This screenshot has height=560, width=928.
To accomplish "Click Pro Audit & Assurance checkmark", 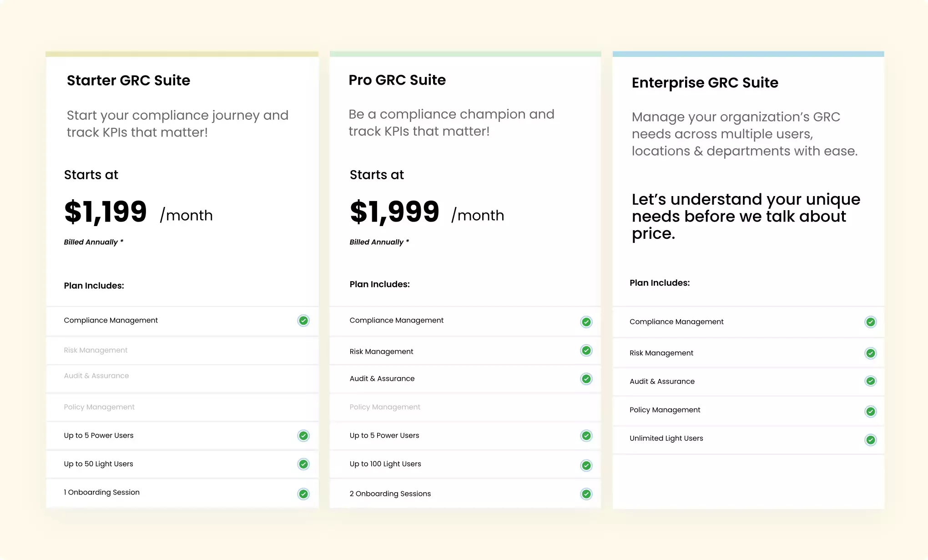I will click(586, 379).
